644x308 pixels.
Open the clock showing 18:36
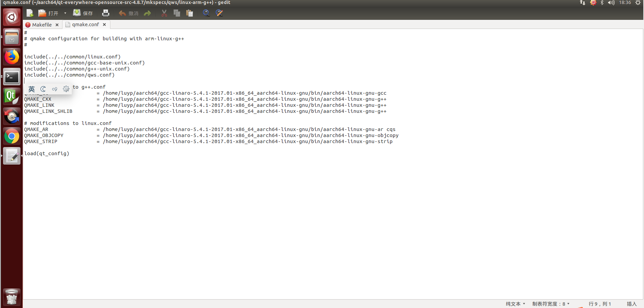pyautogui.click(x=625, y=3)
